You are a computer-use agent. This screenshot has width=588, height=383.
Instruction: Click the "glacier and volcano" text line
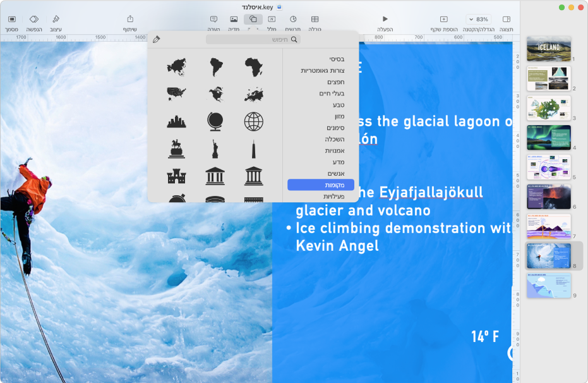(x=363, y=210)
